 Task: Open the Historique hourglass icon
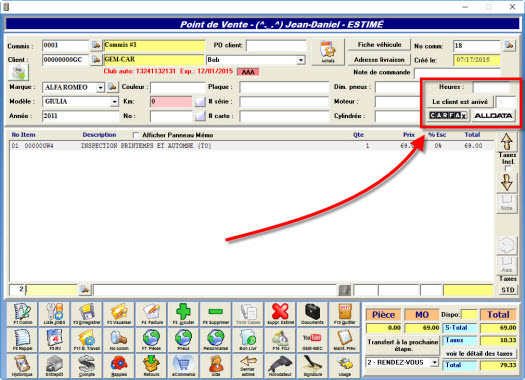click(x=22, y=366)
